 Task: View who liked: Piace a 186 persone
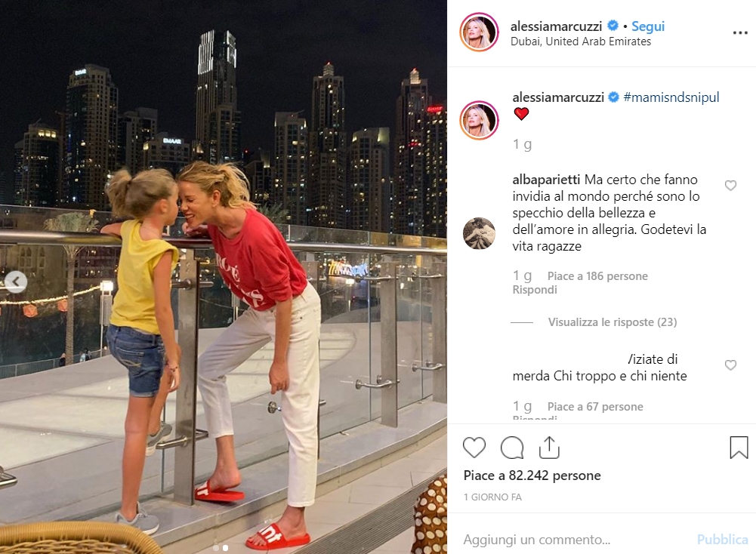coord(597,276)
